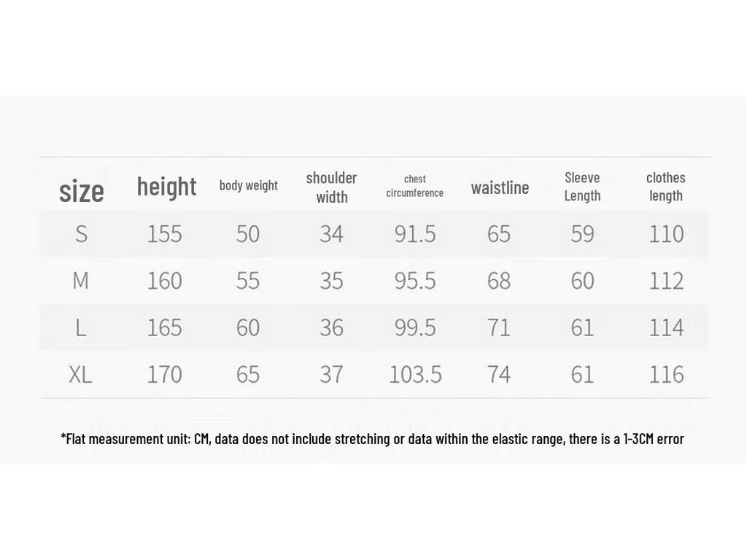Click clothes length value 116
The width and height of the screenshot is (747, 560).
[667, 374]
